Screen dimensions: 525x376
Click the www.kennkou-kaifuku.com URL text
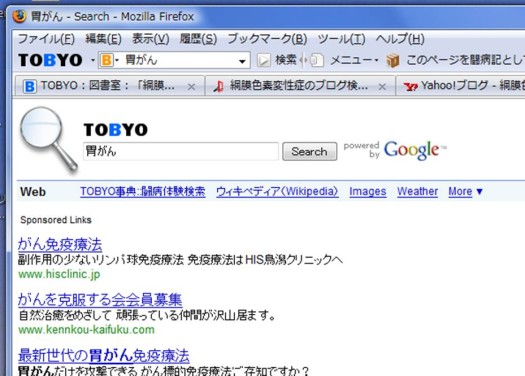[86, 329]
